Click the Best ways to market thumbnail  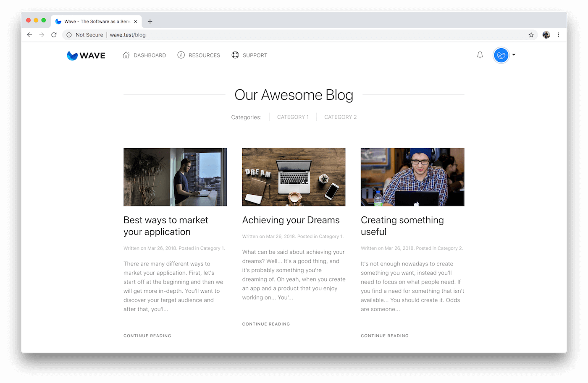click(x=175, y=177)
